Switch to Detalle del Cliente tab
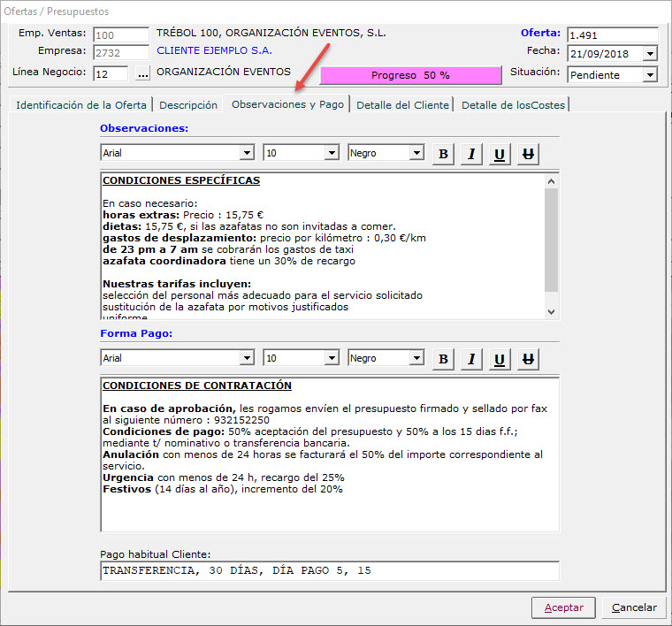Viewport: 672px width, 626px height. pos(402,105)
